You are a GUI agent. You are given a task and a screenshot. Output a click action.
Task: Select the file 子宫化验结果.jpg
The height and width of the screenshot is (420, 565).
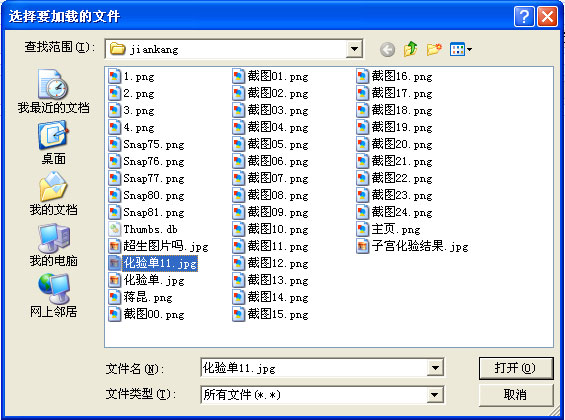pyautogui.click(x=413, y=246)
